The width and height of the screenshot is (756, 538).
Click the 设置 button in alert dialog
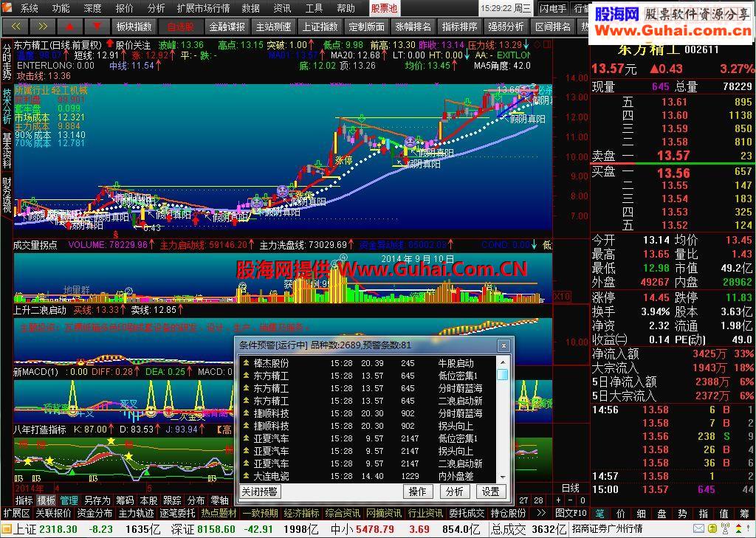491,492
